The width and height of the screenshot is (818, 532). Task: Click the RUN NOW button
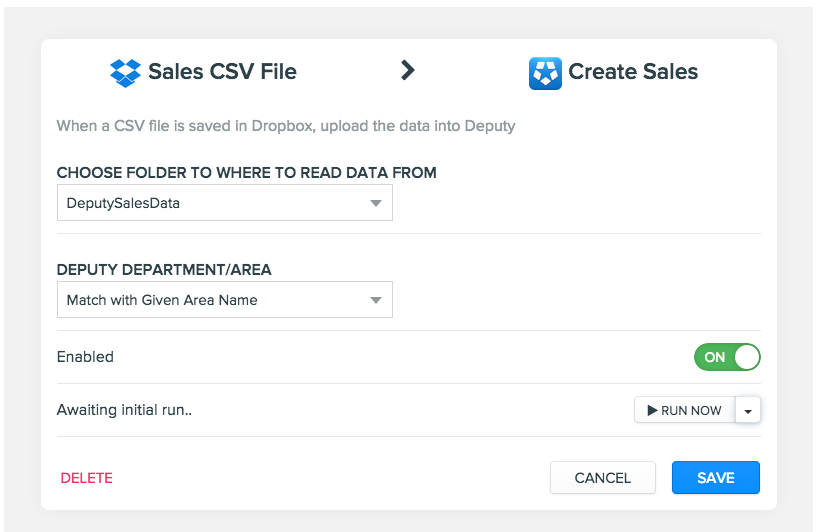pos(684,410)
